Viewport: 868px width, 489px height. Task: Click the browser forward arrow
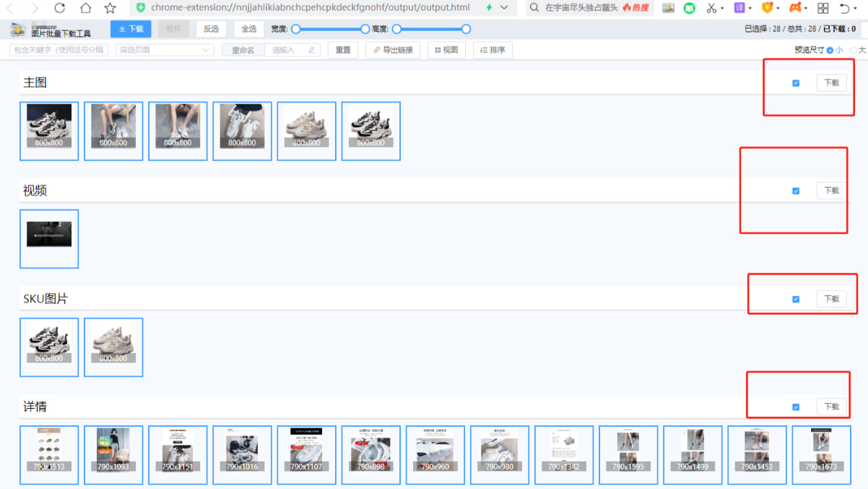pos(35,8)
